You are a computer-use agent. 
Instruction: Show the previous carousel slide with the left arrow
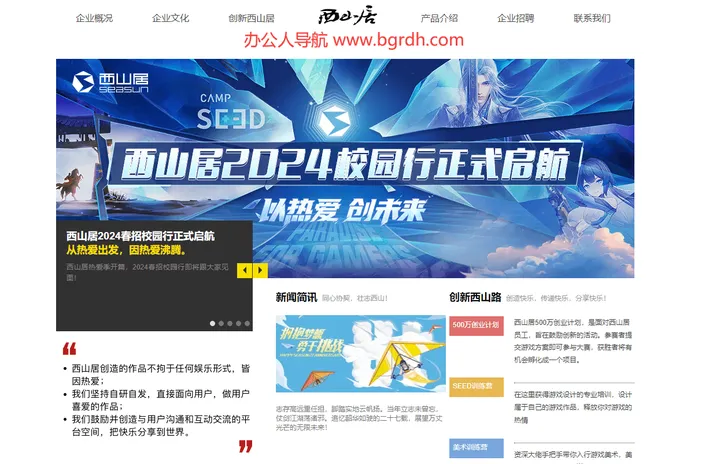pyautogui.click(x=244, y=270)
